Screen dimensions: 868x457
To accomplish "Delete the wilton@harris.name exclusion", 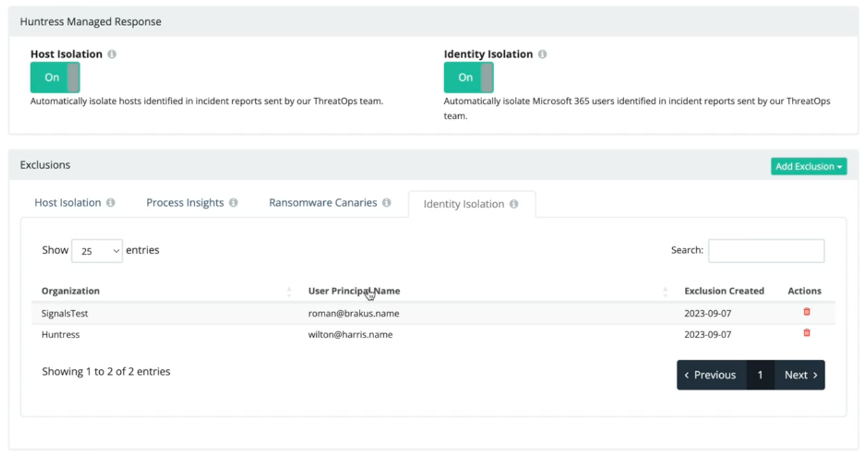I will (806, 333).
